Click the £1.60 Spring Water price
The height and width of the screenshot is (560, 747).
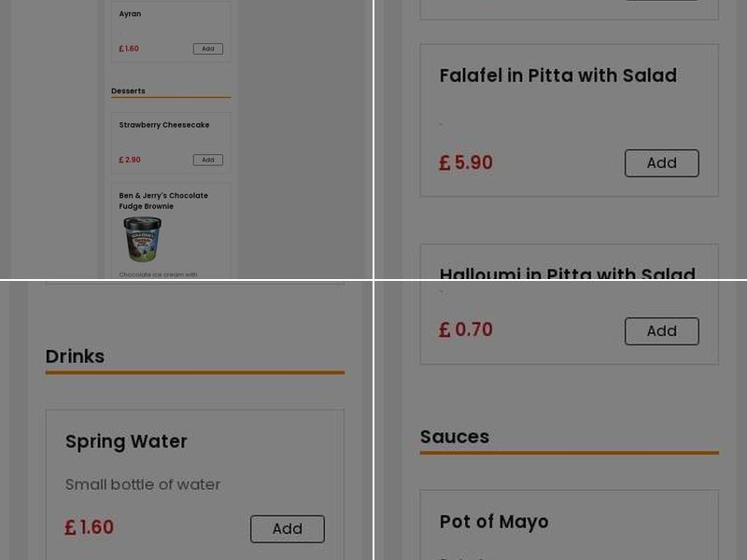coord(90,528)
